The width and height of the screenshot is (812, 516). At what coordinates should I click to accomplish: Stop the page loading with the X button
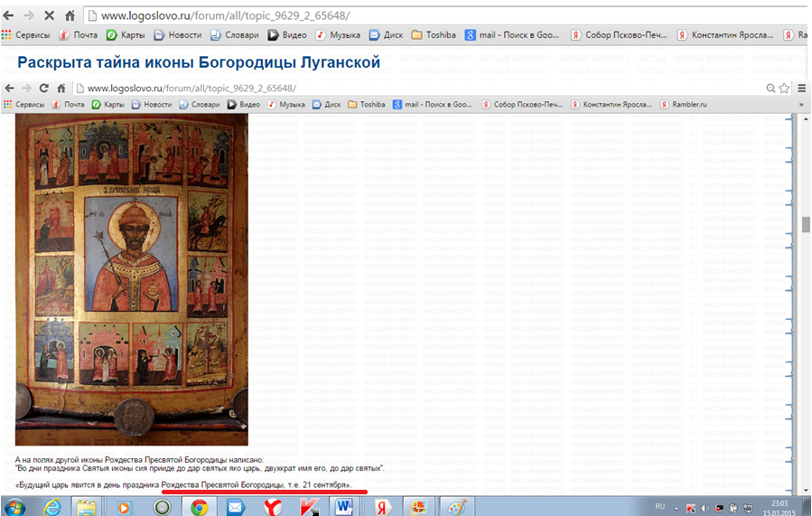[x=49, y=15]
